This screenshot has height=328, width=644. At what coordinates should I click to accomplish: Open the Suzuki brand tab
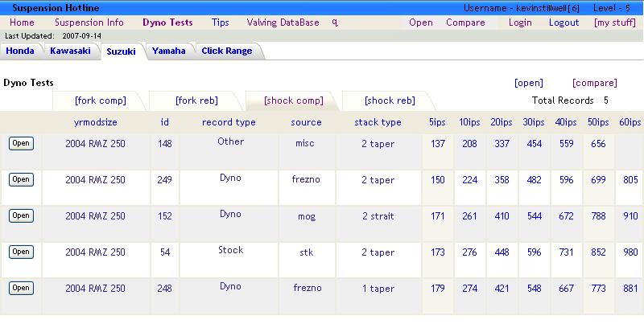coord(122,51)
